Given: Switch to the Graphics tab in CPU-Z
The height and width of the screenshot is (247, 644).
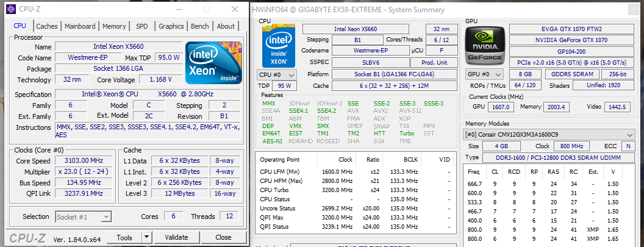Looking at the screenshot, I should (171, 26).
